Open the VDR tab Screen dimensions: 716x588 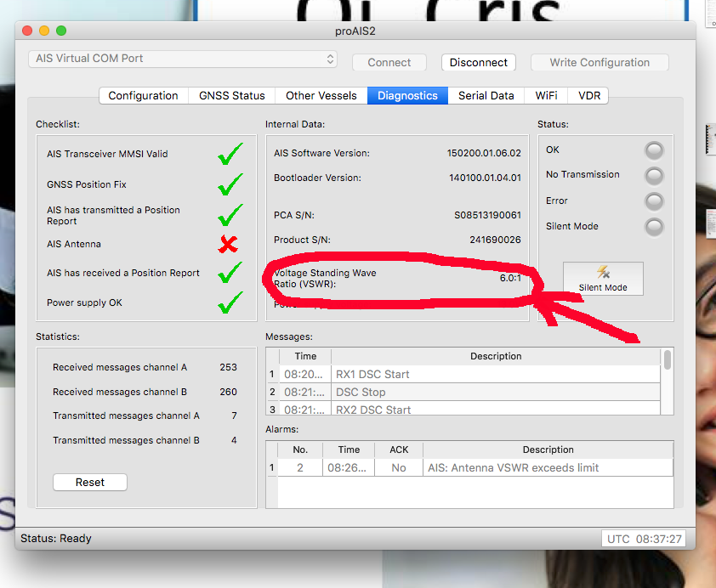pos(589,96)
